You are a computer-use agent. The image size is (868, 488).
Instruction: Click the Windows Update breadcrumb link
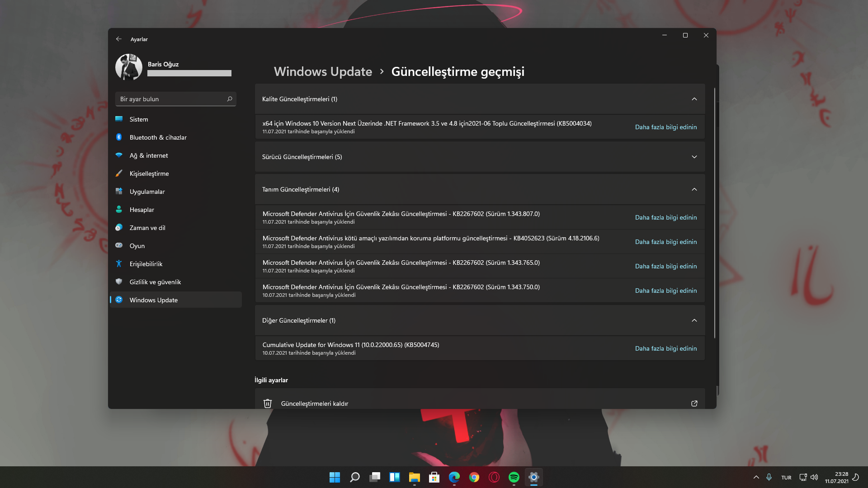pyautogui.click(x=323, y=71)
